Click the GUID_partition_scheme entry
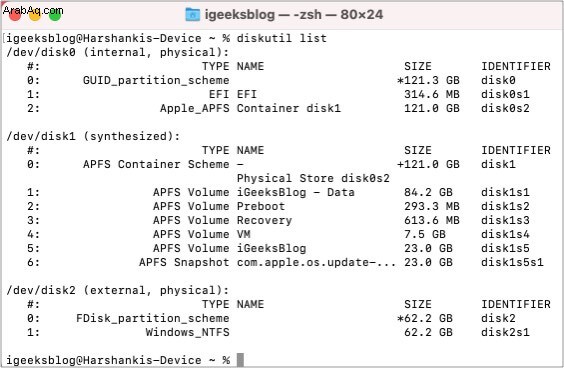The image size is (564, 368). click(156, 80)
